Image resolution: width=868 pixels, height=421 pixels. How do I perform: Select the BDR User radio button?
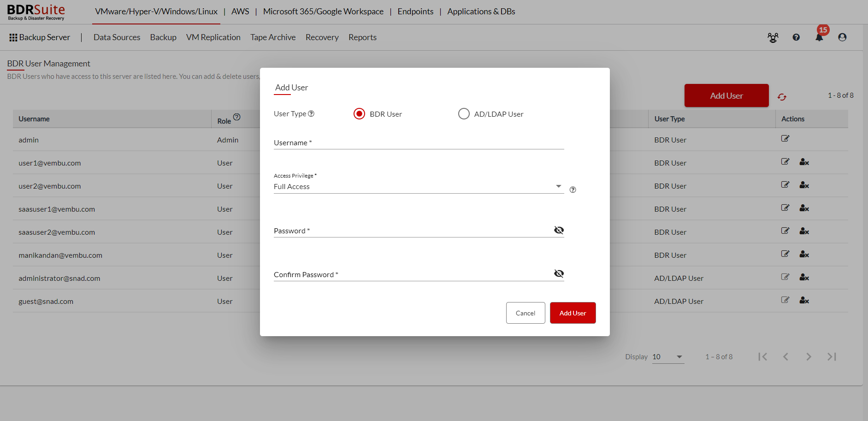point(359,113)
